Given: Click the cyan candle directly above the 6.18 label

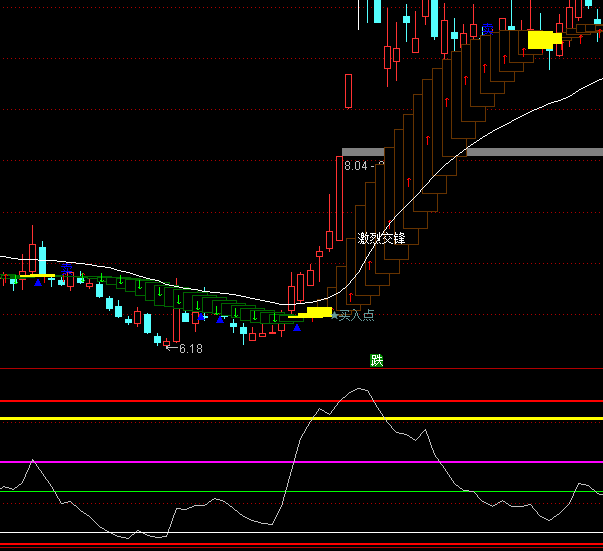Looking at the screenshot, I should (157, 340).
